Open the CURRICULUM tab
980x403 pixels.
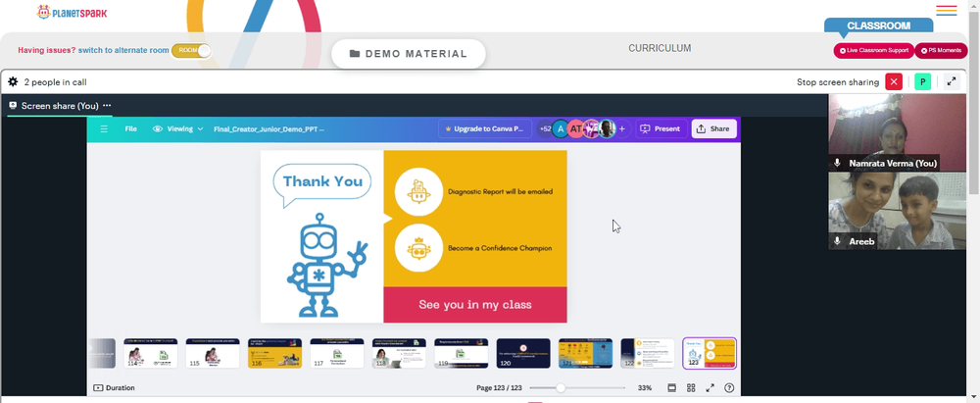[660, 48]
